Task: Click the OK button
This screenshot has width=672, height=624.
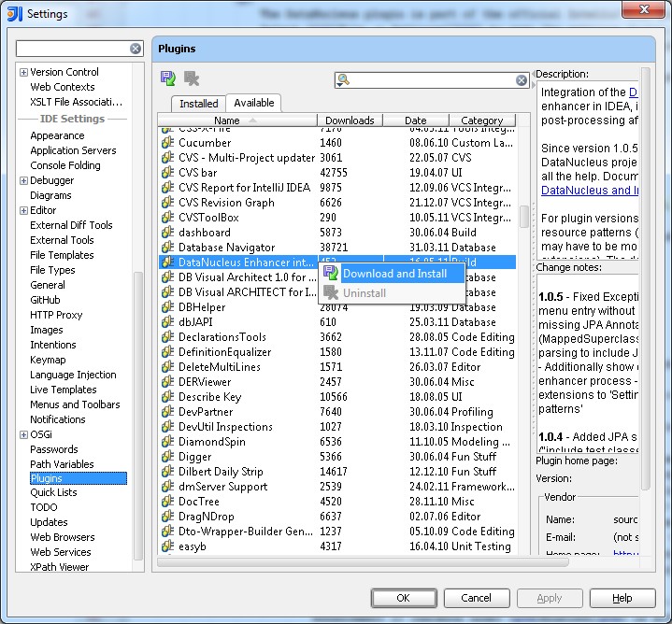Action: (404, 598)
